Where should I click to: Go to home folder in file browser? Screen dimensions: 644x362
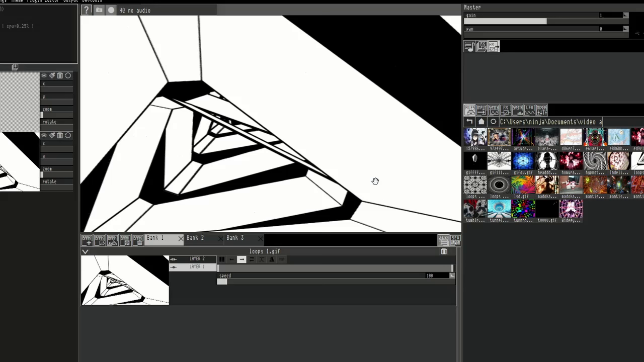click(481, 122)
